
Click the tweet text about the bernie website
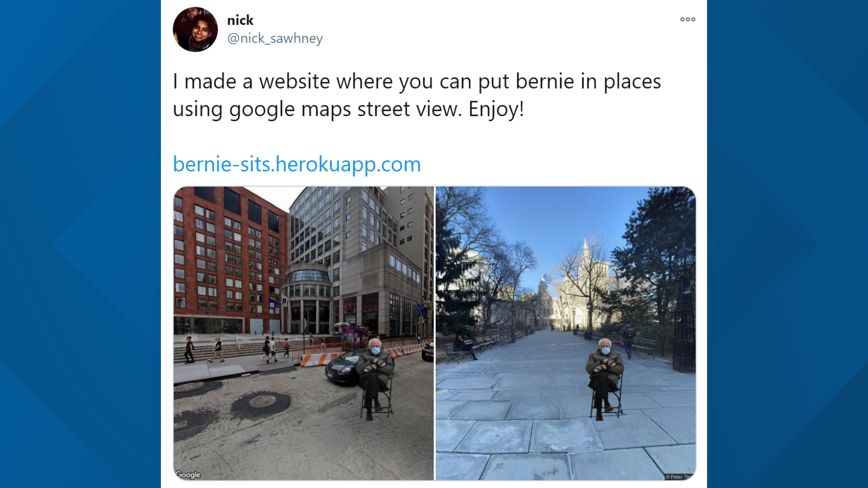click(417, 95)
